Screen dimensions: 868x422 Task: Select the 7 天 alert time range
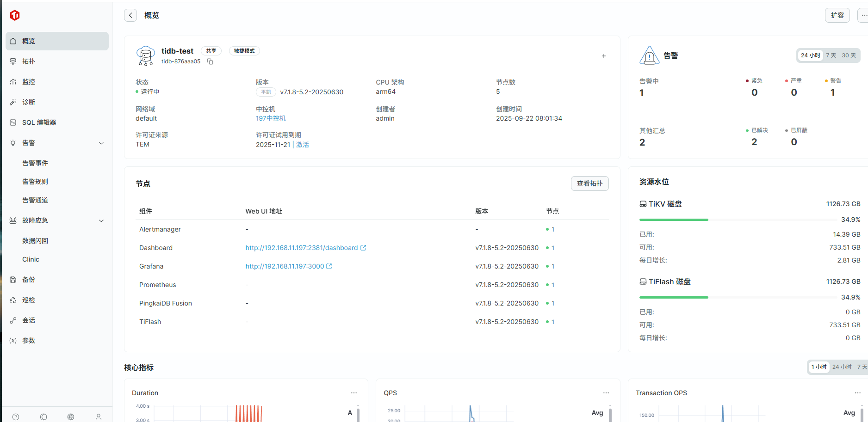tap(831, 55)
